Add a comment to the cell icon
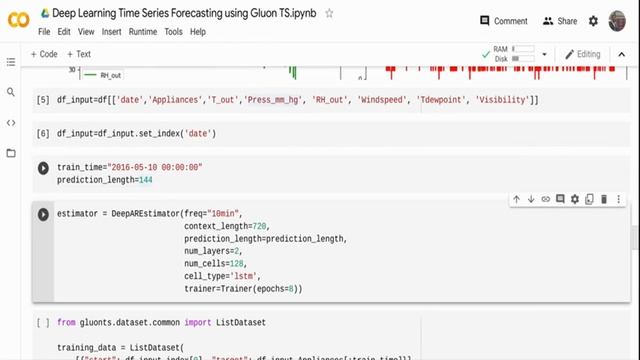 click(x=560, y=199)
